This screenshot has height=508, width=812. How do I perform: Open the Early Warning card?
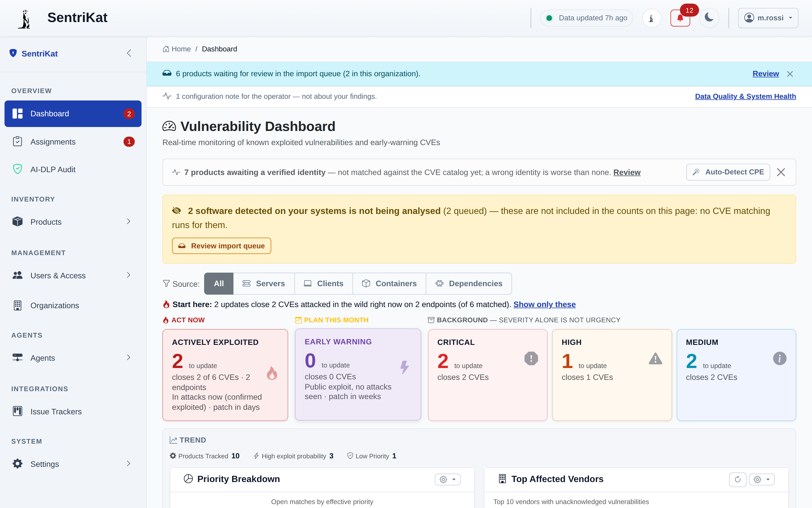358,375
